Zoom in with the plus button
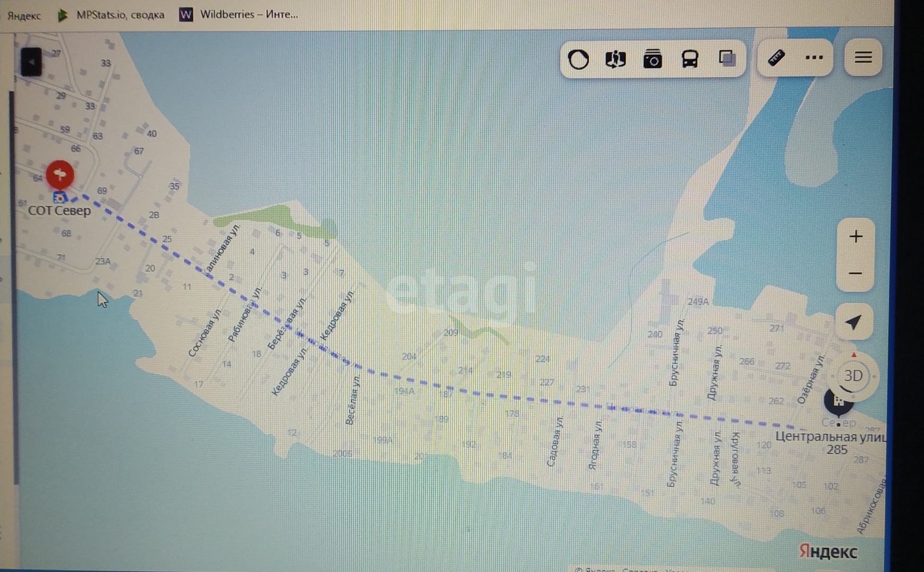The height and width of the screenshot is (572, 924). coord(856,236)
